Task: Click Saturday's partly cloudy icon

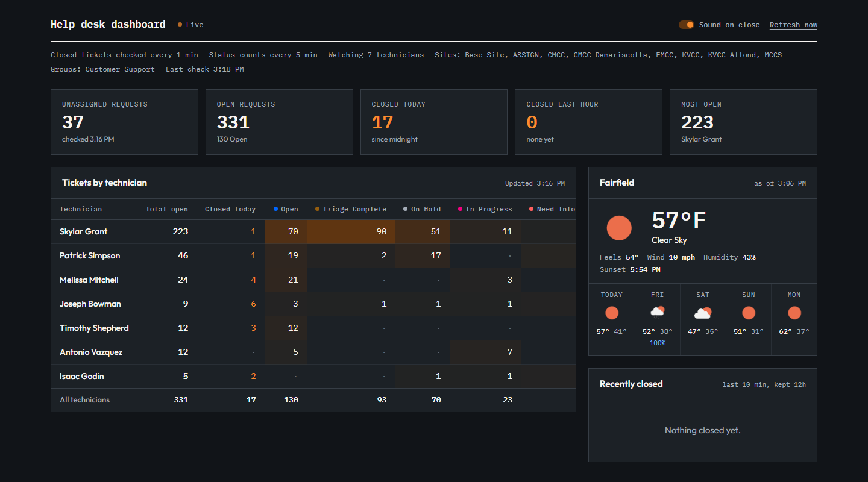Action: (703, 313)
